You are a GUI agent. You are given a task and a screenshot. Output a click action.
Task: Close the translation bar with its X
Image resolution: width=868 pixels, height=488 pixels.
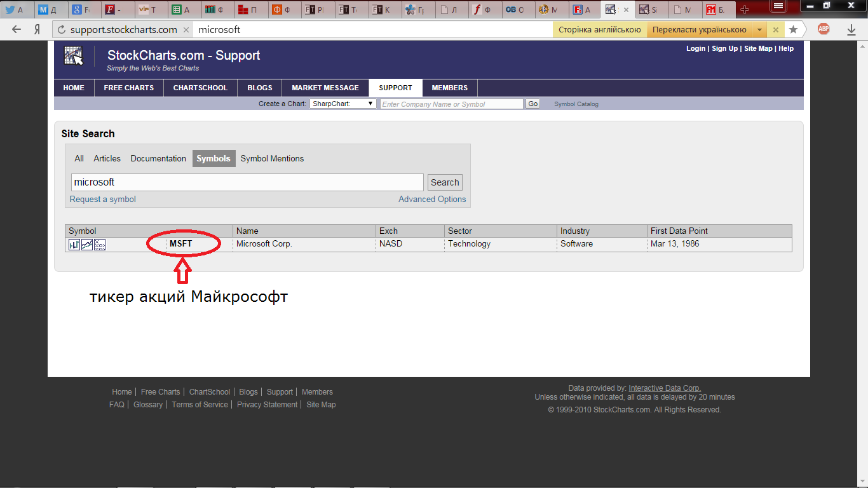(x=775, y=29)
